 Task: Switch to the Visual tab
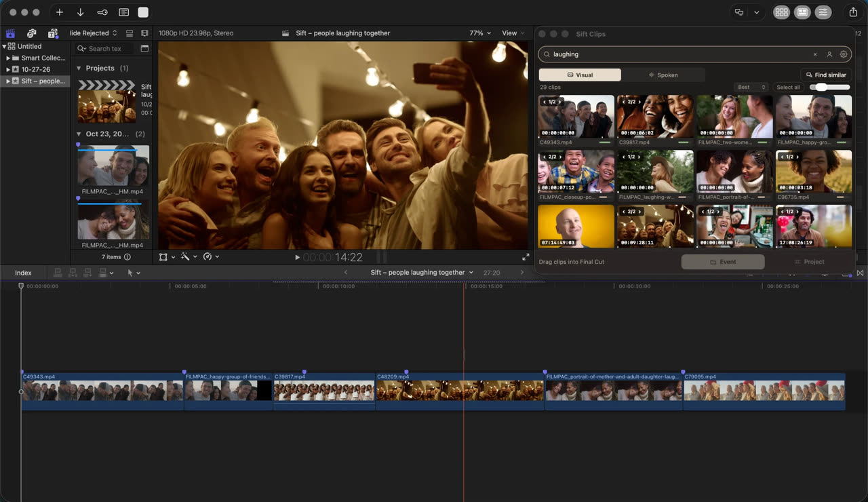point(580,75)
